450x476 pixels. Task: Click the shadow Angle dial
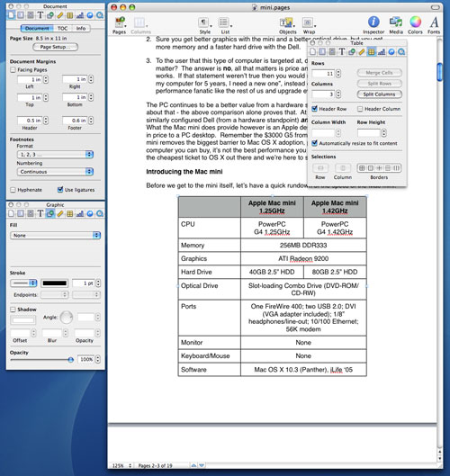pyautogui.click(x=67, y=318)
